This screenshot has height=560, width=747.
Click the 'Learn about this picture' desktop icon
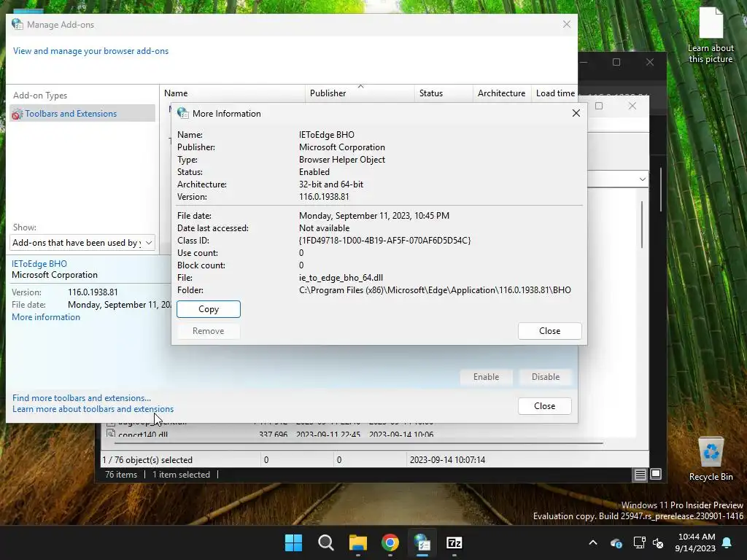[711, 35]
